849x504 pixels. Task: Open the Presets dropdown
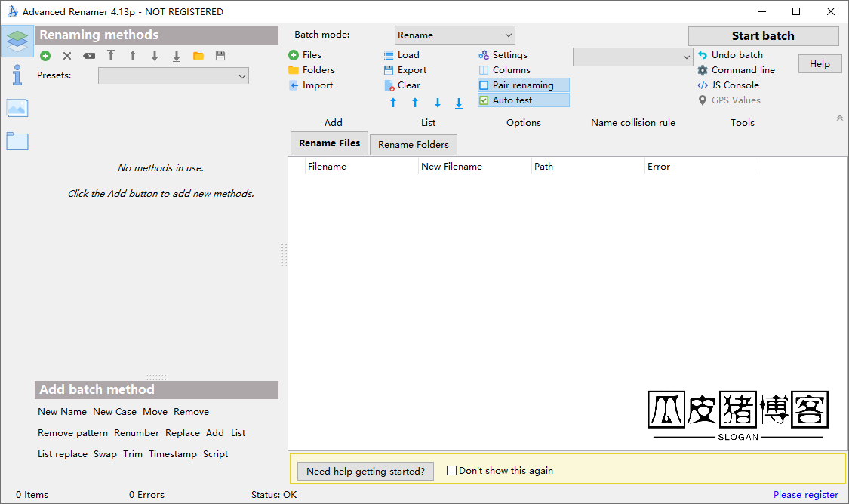coord(174,75)
